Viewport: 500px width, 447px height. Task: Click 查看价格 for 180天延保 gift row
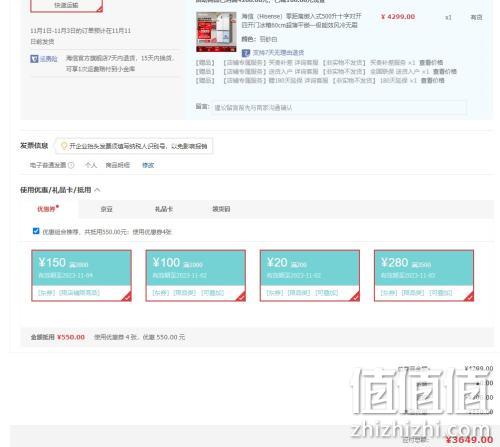pos(432,80)
